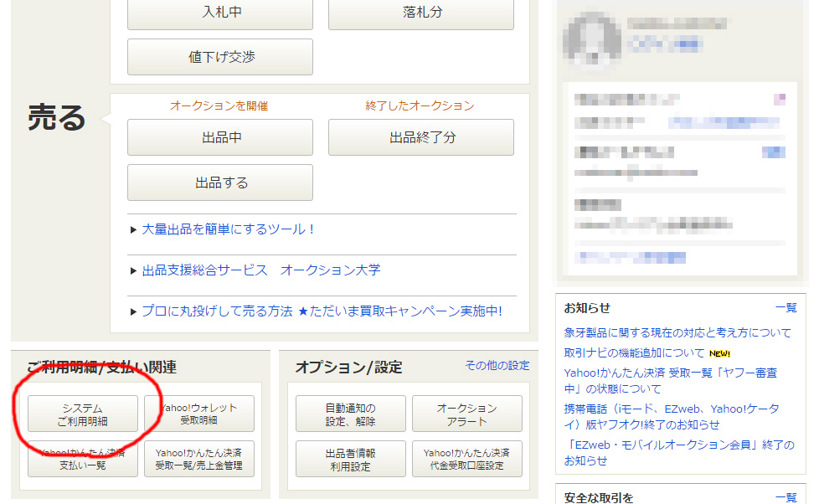The width and height of the screenshot is (819, 504).
Task: Open the 落札分 list
Action: coord(421,13)
